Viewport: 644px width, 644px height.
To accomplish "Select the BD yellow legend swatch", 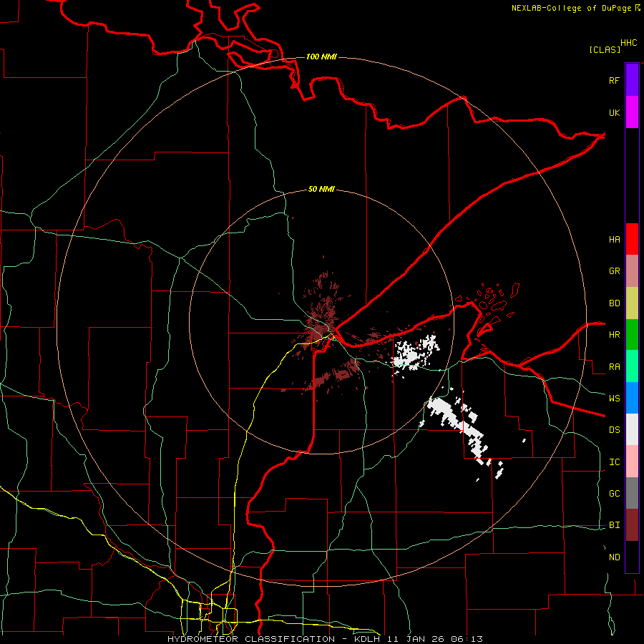I will 632,303.
